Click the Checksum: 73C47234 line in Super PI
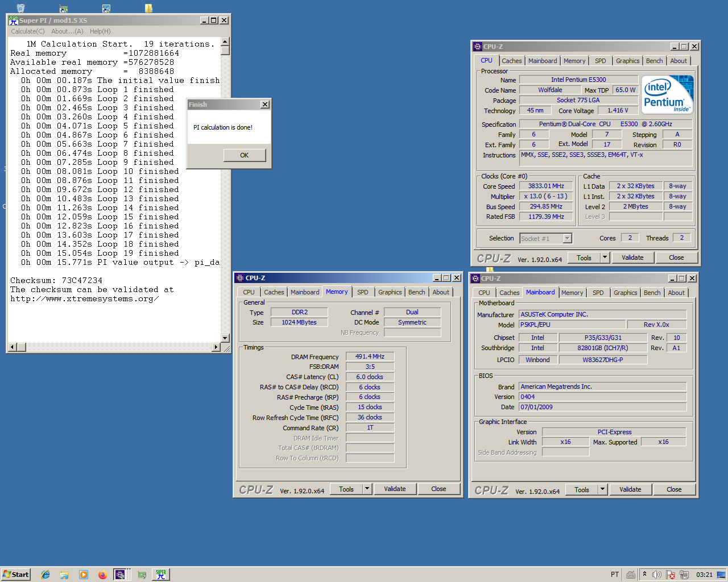The width and height of the screenshot is (728, 582). pos(56,280)
